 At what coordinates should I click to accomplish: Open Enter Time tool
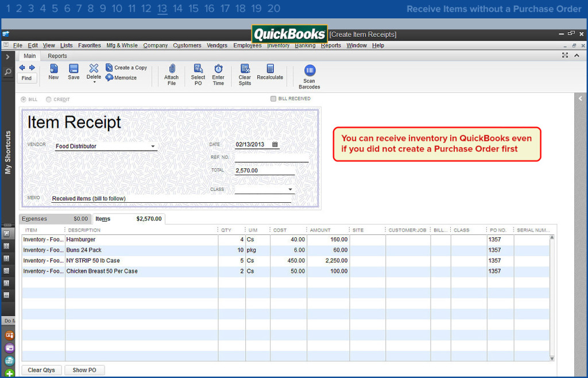(218, 75)
